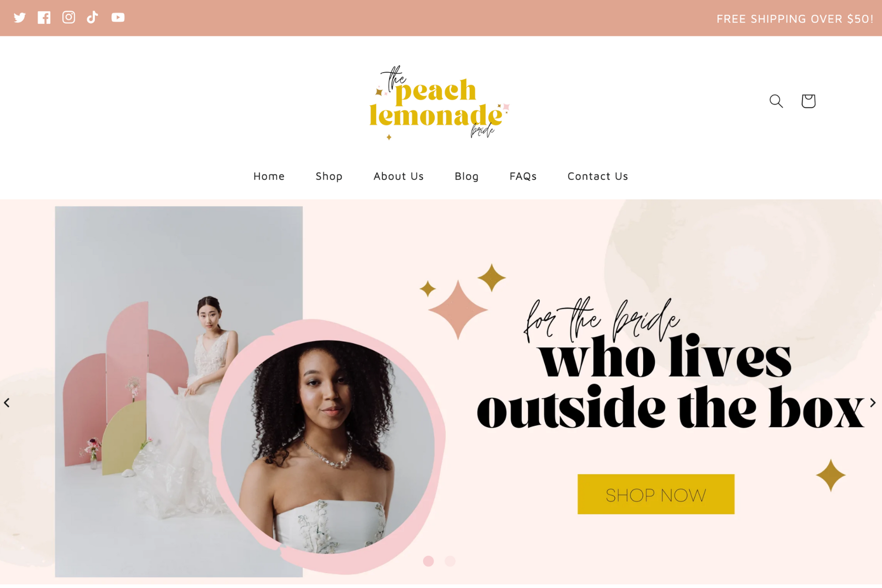The width and height of the screenshot is (882, 588).
Task: Open the Shop menu item
Action: point(329,176)
